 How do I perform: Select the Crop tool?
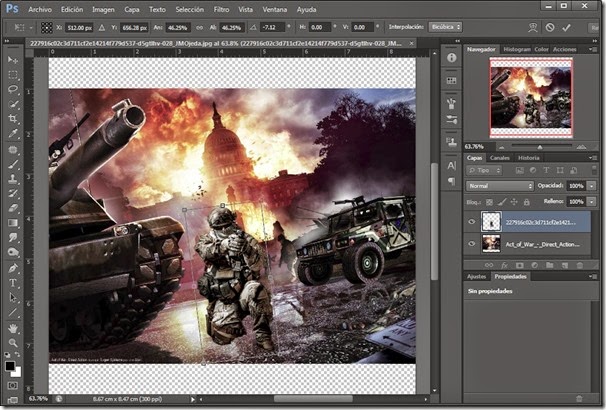(x=13, y=119)
